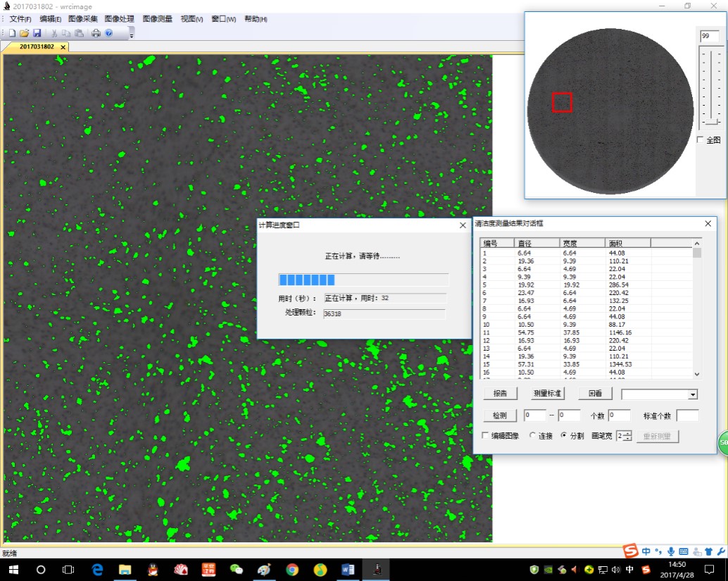Open Microsoft Word from the taskbar
This screenshot has height=581, width=728.
[348, 569]
